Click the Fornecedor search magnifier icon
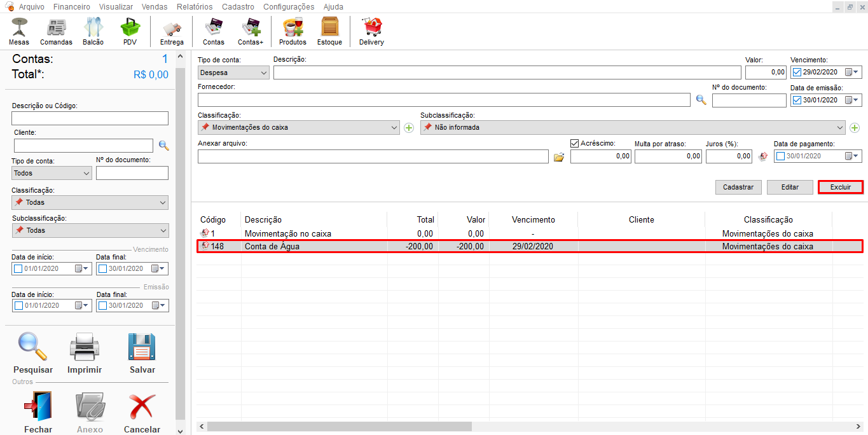 (x=701, y=100)
